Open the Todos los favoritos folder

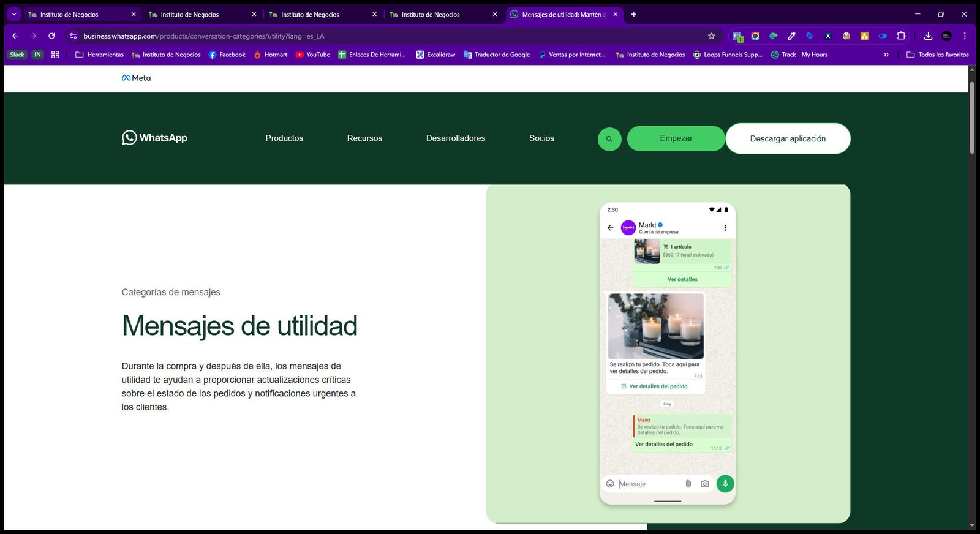(x=938, y=55)
